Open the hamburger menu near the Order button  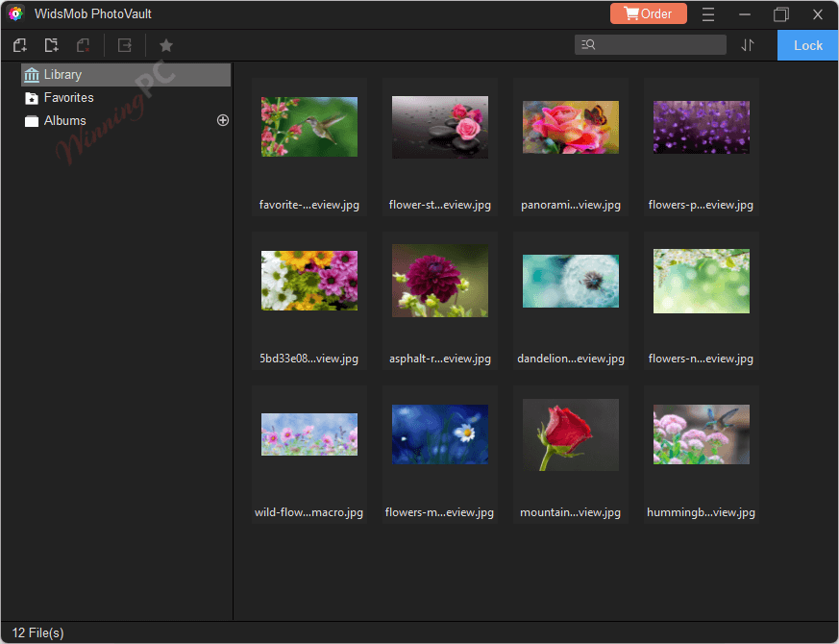click(x=708, y=13)
